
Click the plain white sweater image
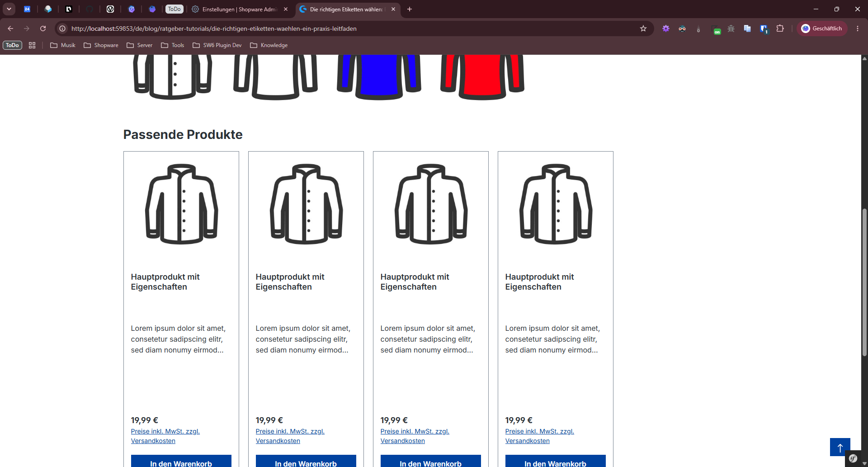pos(275,77)
